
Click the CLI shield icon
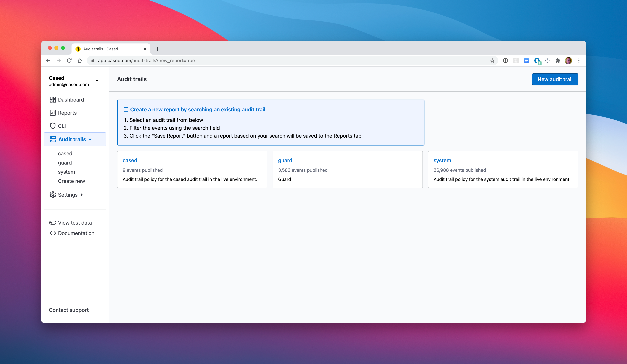point(52,126)
